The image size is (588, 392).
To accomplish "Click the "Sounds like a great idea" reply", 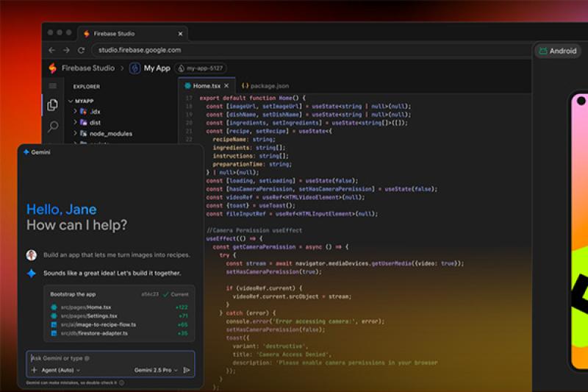I will 112,274.
